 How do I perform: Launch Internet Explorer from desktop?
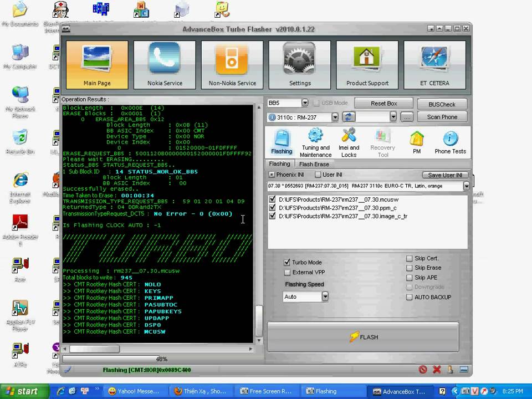click(x=20, y=188)
